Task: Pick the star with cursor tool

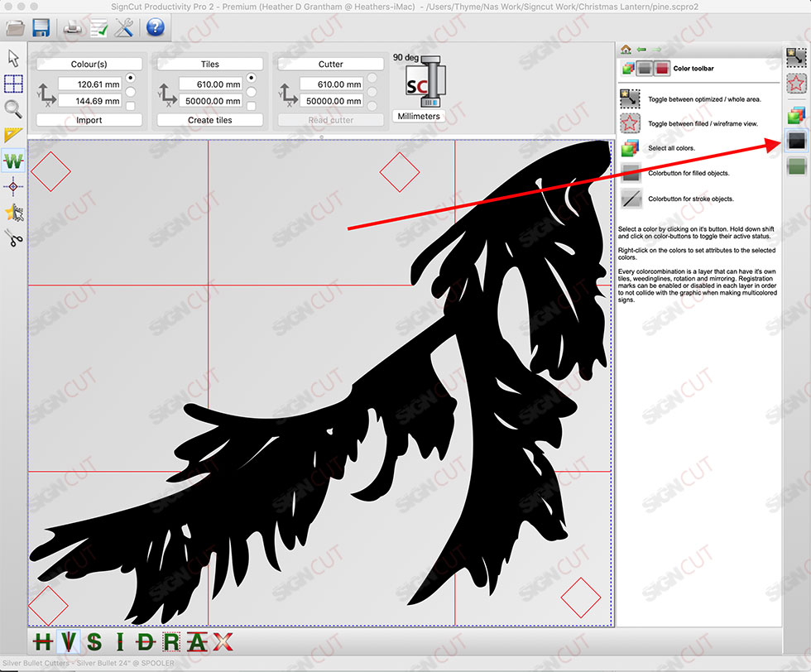Action: (14, 212)
